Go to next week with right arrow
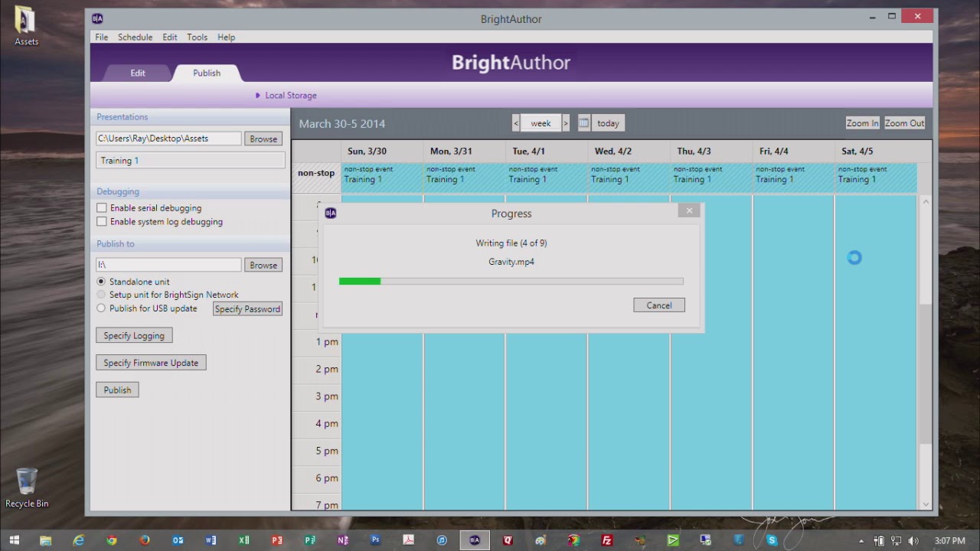This screenshot has width=980, height=551. (566, 122)
